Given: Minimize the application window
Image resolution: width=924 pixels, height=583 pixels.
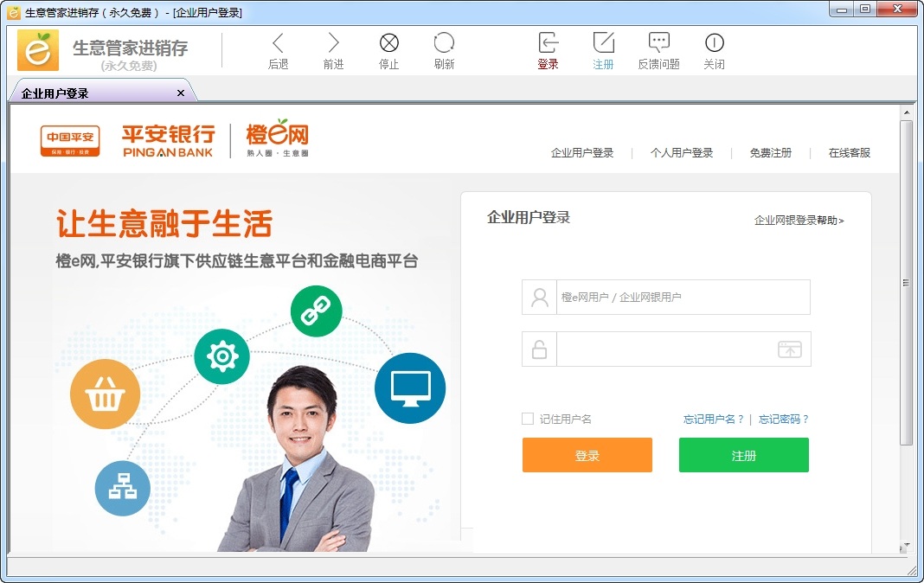Looking at the screenshot, I should 842,9.
